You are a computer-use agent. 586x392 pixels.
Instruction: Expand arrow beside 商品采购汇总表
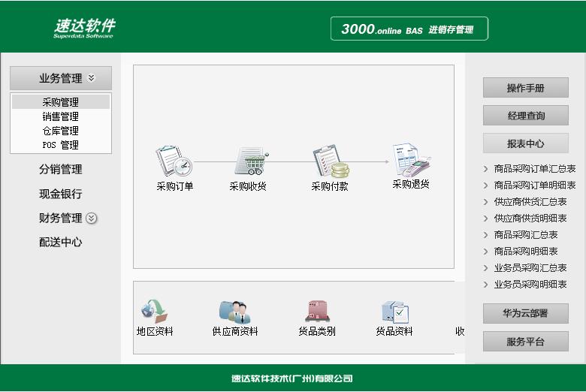[485, 235]
